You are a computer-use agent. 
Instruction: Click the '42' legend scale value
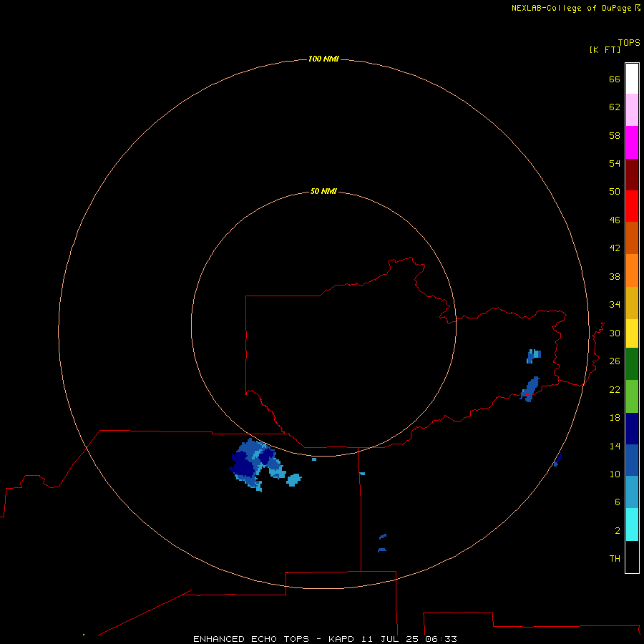615,248
